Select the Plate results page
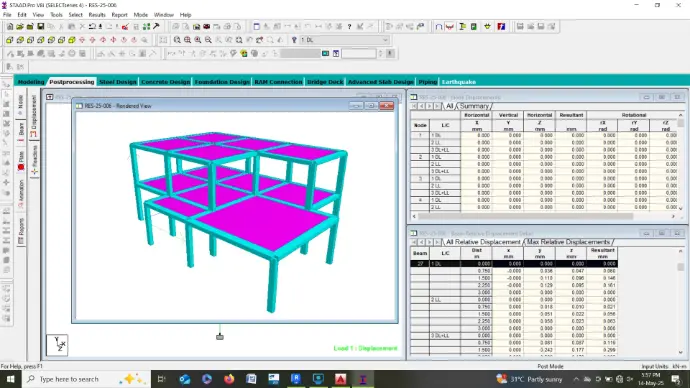 (x=21, y=161)
